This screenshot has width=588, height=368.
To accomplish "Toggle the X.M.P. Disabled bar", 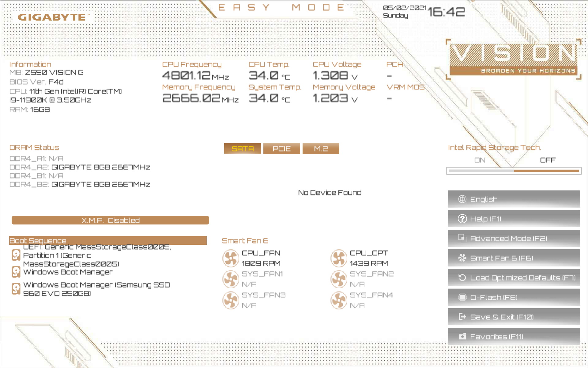I will pyautogui.click(x=110, y=220).
